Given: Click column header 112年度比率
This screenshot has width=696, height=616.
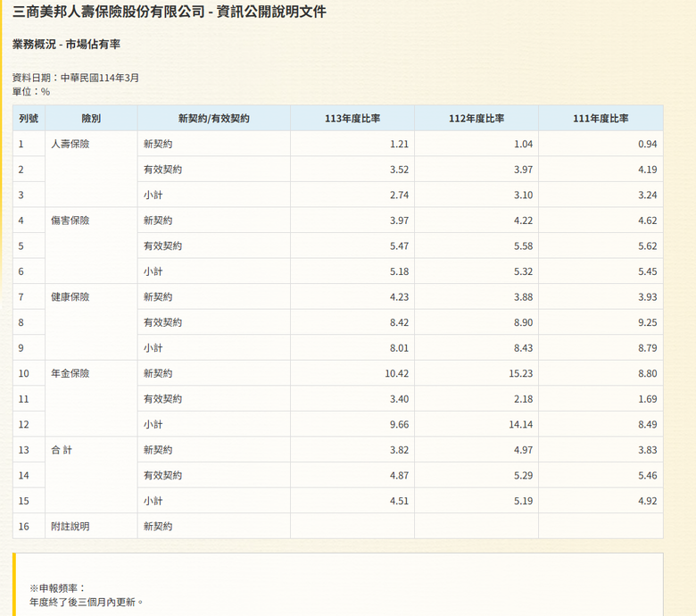Looking at the screenshot, I should coord(476,118).
